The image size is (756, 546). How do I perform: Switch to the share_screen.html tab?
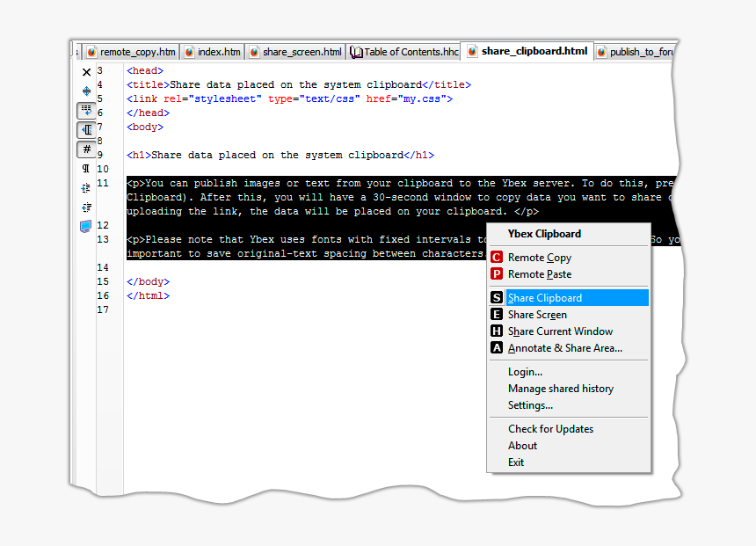click(295, 52)
